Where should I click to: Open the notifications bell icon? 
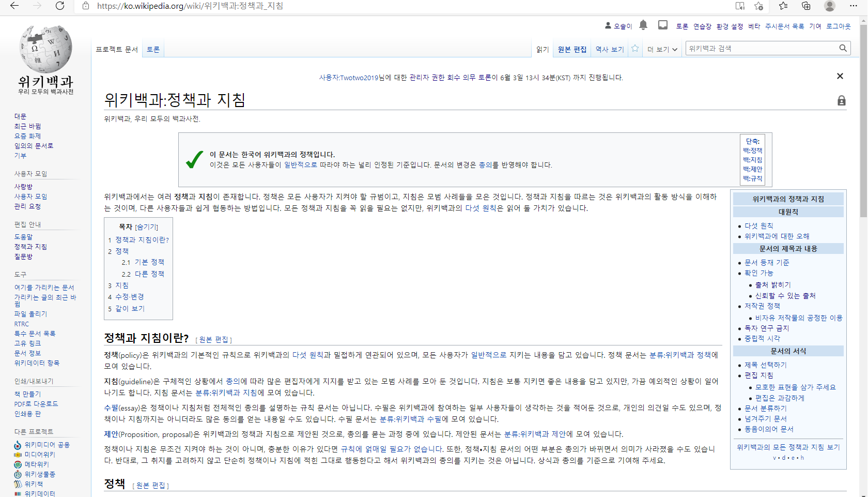click(x=643, y=25)
